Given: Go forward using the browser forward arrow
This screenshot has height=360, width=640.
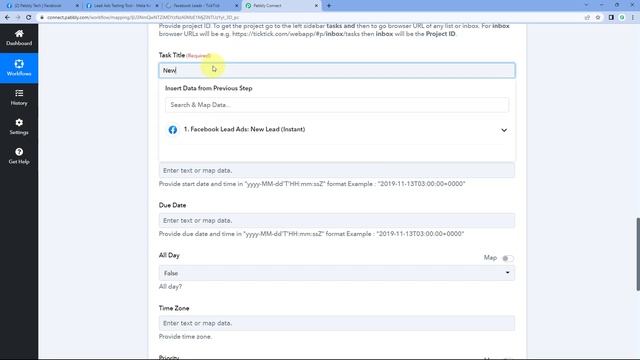Looking at the screenshot, I should point(18,17).
